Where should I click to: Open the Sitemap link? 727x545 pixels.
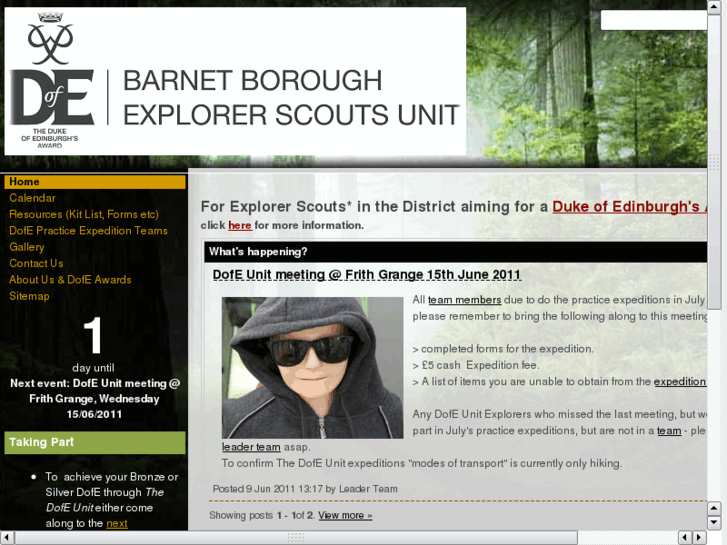(x=29, y=296)
